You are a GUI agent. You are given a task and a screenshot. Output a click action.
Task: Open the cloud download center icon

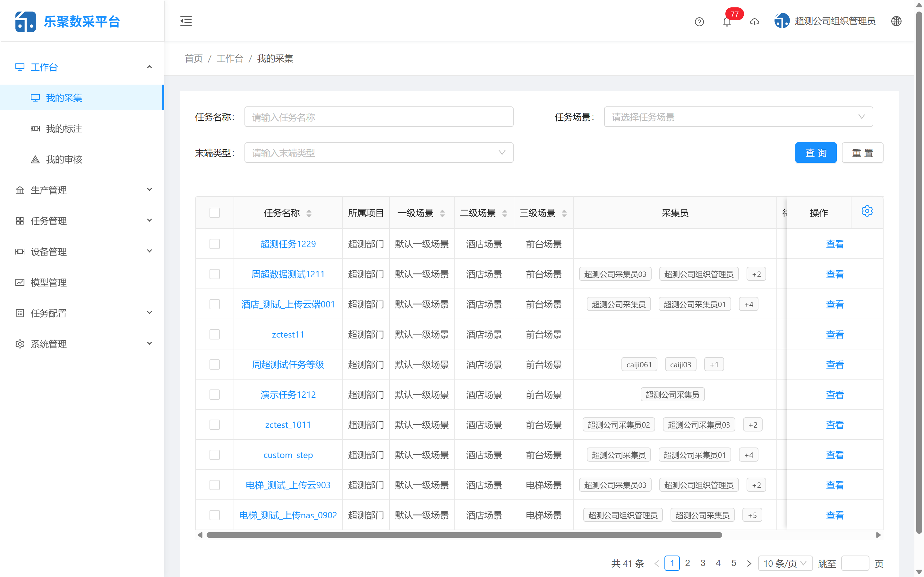tap(754, 22)
